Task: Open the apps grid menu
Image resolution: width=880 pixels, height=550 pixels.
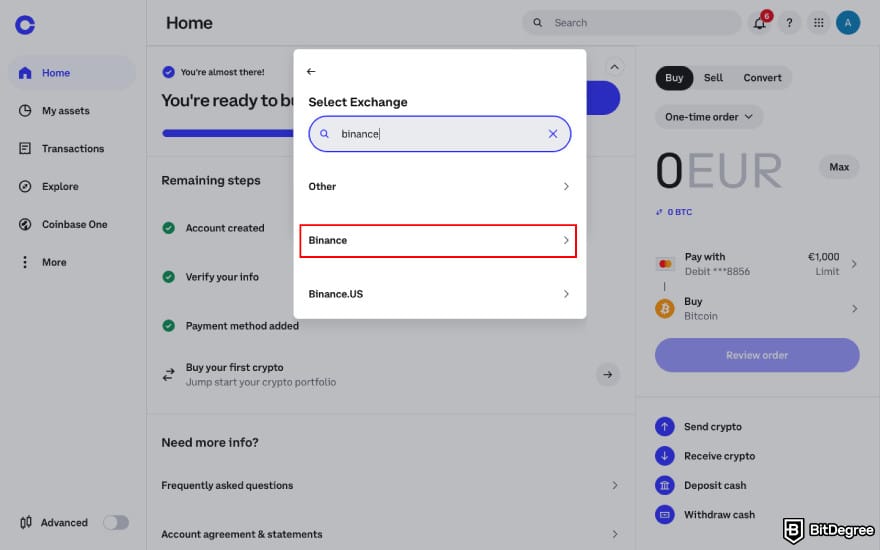Action: [x=818, y=23]
